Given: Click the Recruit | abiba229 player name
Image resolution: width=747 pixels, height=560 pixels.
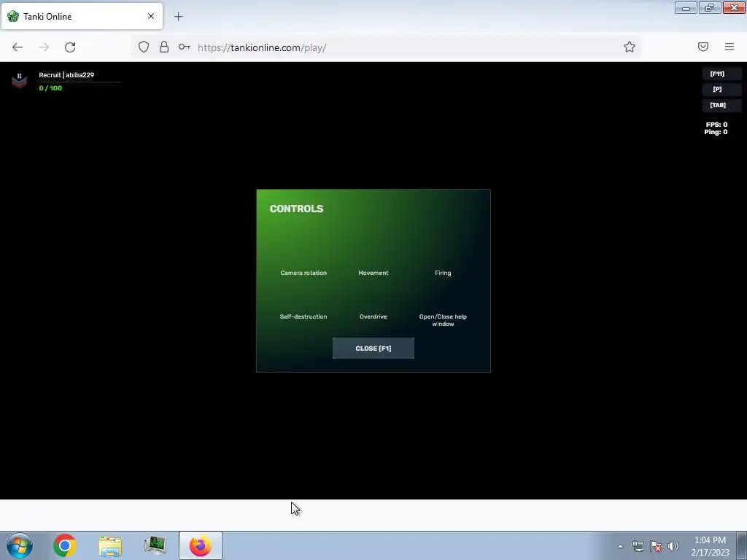Looking at the screenshot, I should pyautogui.click(x=66, y=75).
